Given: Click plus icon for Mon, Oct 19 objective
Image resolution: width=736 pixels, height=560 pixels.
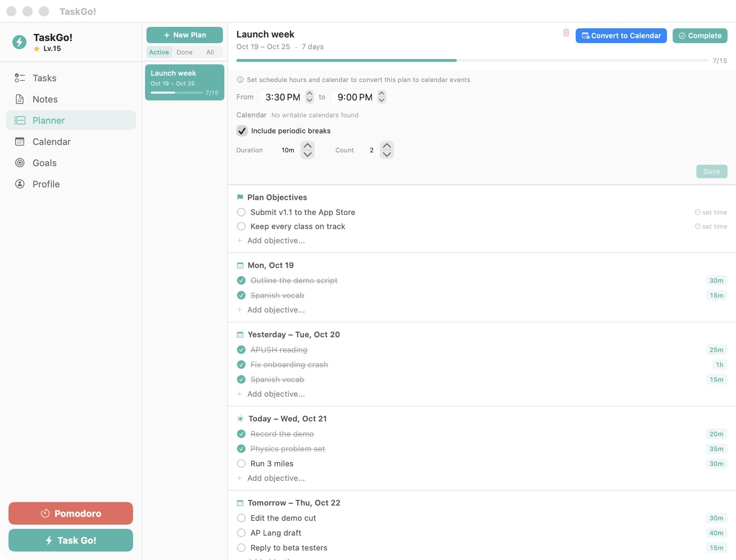Looking at the screenshot, I should pos(240,310).
